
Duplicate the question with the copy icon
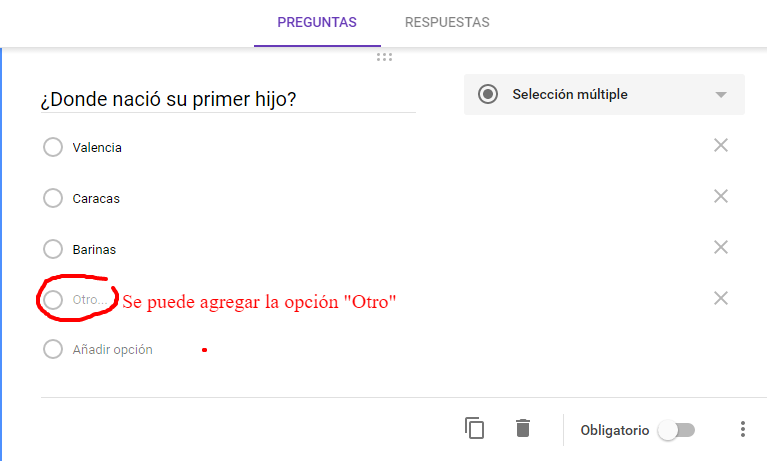coord(474,428)
